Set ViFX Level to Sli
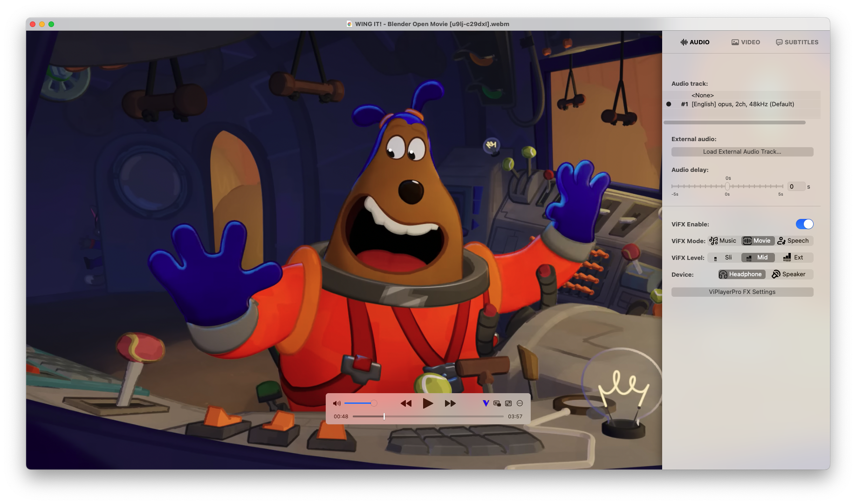 (723, 258)
